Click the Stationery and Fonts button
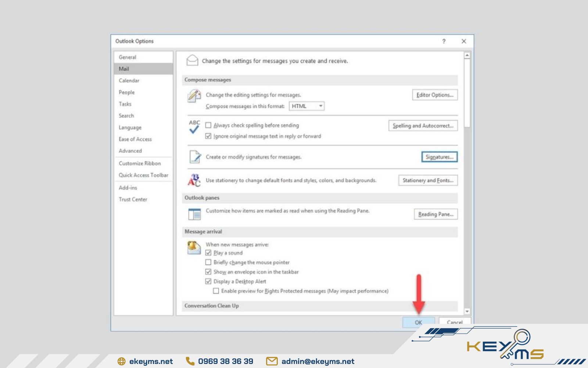 tap(428, 180)
